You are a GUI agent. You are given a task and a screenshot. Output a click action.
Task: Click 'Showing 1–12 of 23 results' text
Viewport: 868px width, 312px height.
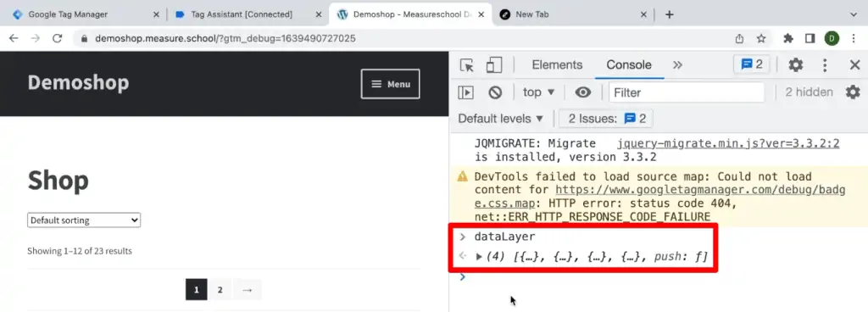coord(80,251)
